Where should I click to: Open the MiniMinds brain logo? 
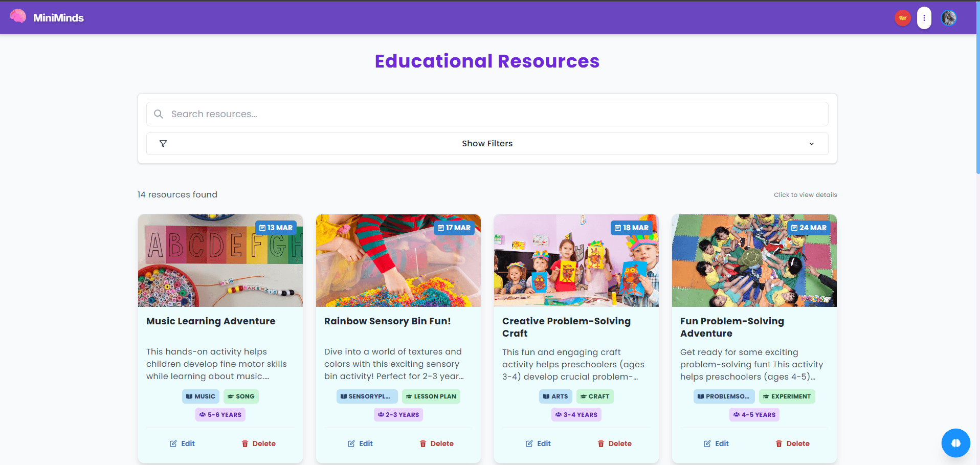[x=17, y=17]
